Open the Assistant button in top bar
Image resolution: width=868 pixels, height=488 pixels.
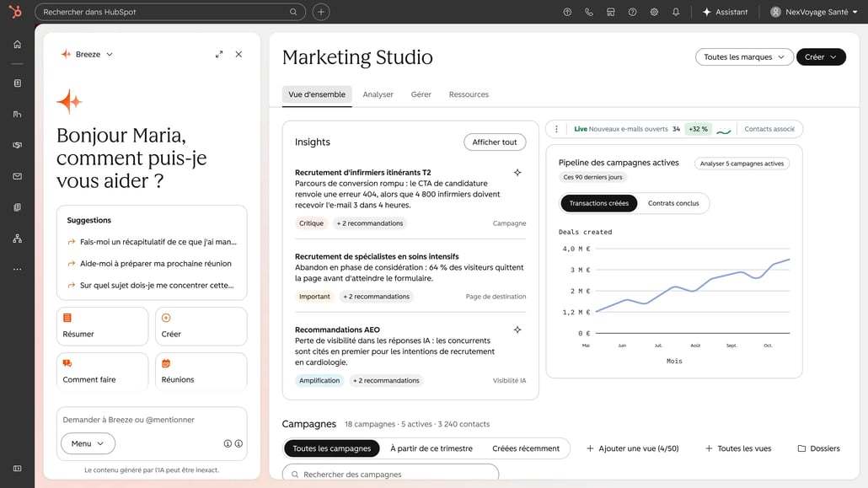click(725, 12)
